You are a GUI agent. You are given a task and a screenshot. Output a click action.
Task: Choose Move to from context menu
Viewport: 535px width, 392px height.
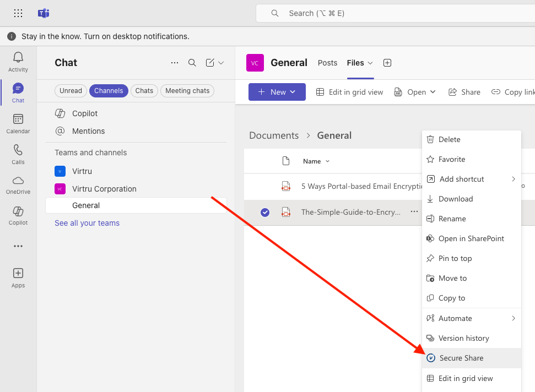(472, 278)
